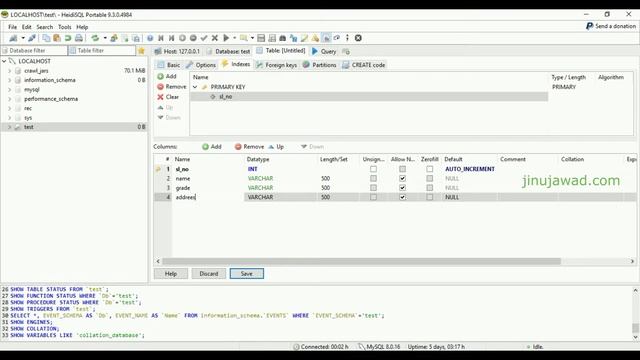Click Add in the Columns toolbar
Screen dimensions: 640x360
click(x=212, y=147)
